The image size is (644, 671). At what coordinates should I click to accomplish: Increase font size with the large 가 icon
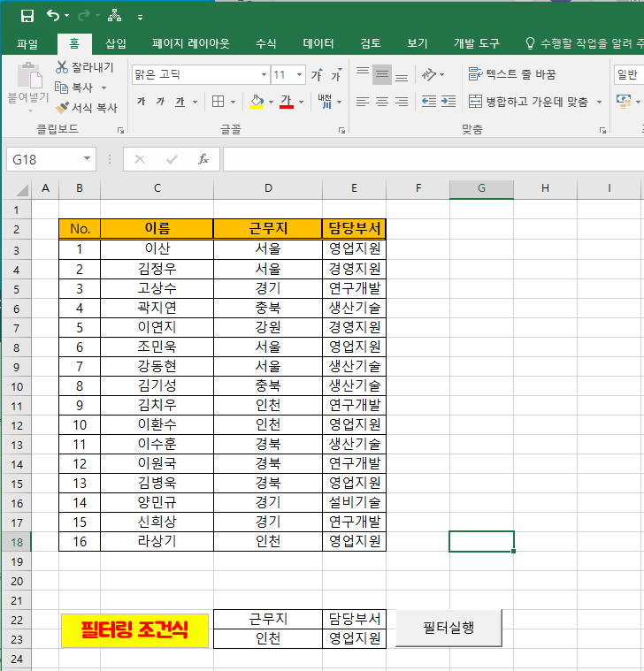point(317,75)
